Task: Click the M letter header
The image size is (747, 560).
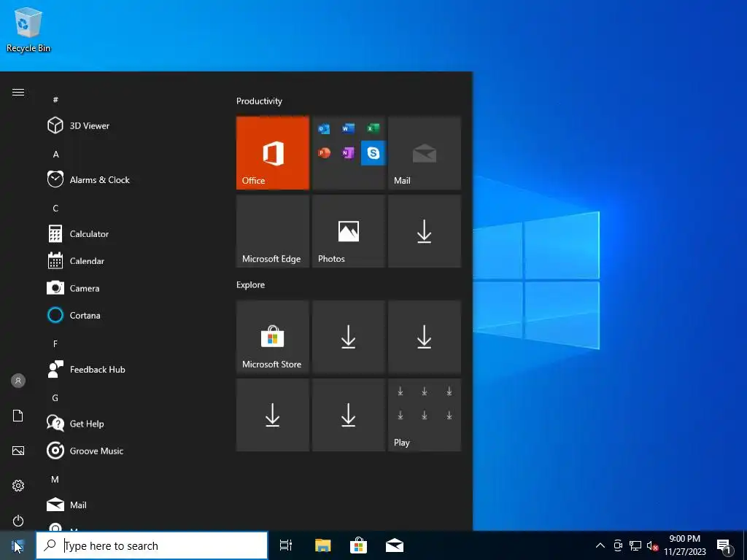Action: 55,480
